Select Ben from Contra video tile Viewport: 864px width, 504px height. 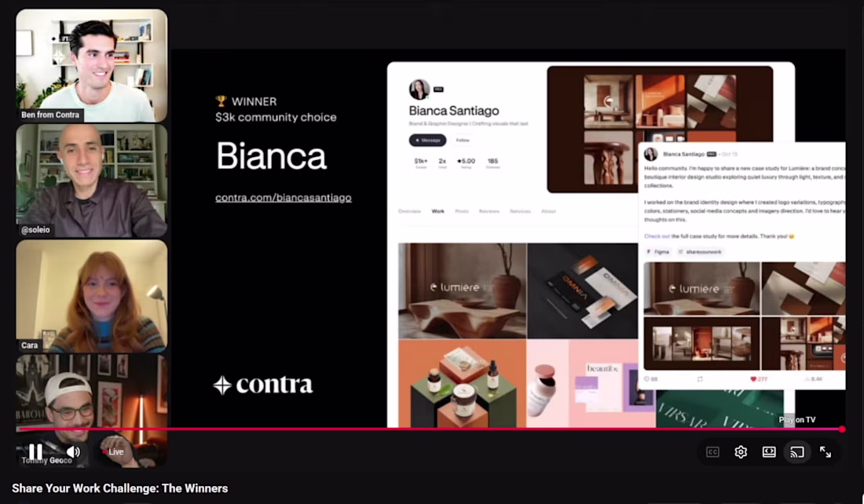coord(91,65)
